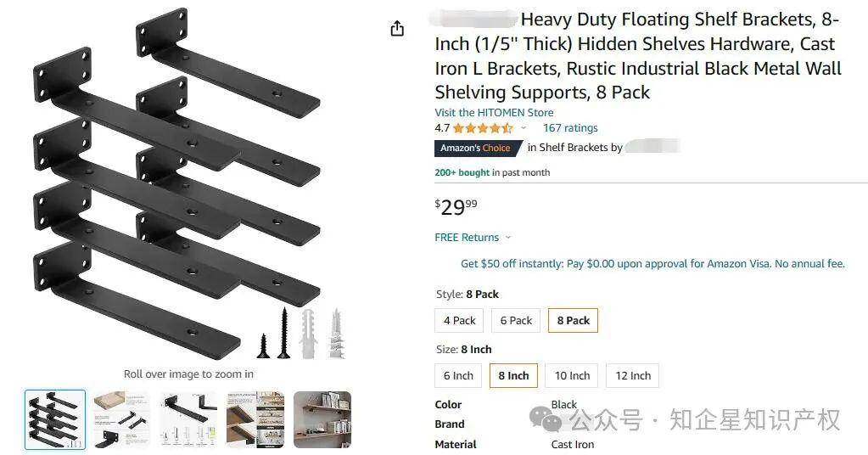Open the 167 ratings link
Screen dimensions: 868x455
click(x=570, y=128)
